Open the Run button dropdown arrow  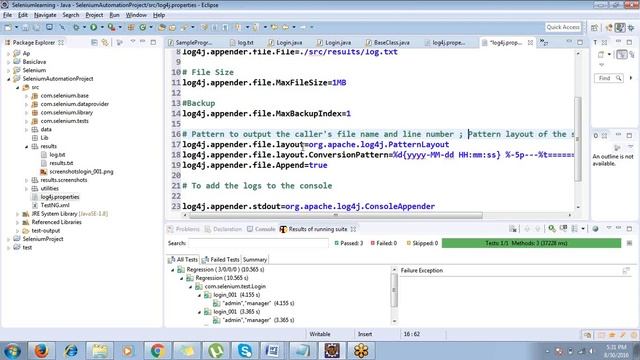pyautogui.click(x=102, y=27)
